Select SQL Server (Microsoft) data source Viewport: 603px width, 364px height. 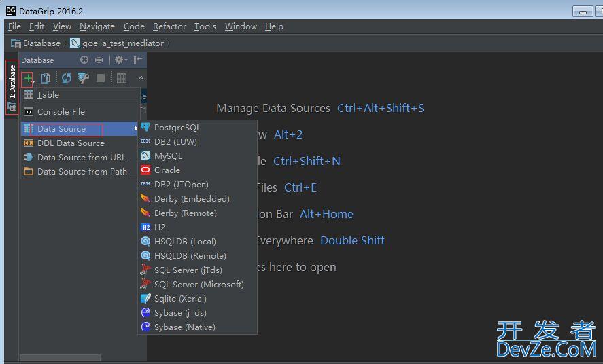198,284
